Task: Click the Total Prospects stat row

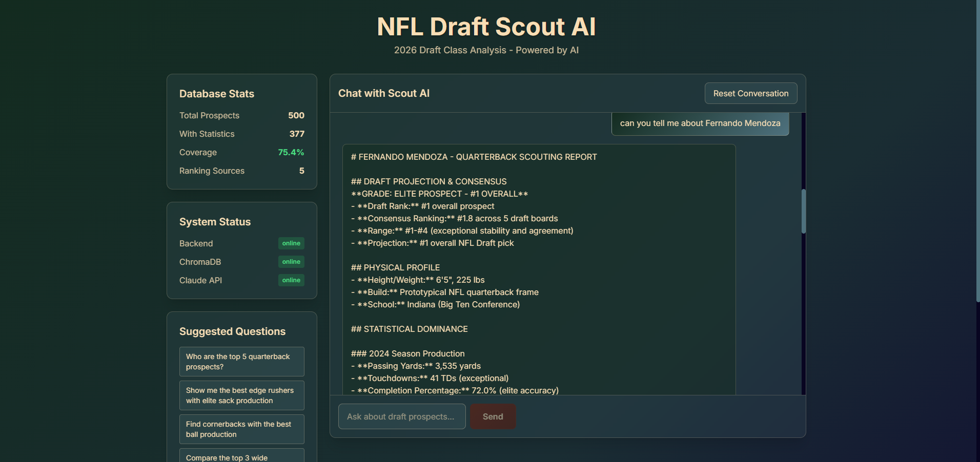Action: click(x=241, y=115)
